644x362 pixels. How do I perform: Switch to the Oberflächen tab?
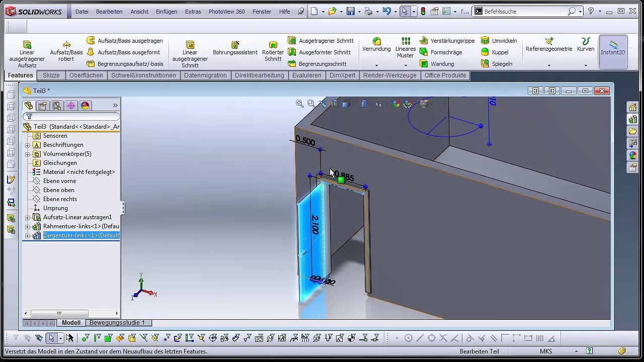[86, 75]
